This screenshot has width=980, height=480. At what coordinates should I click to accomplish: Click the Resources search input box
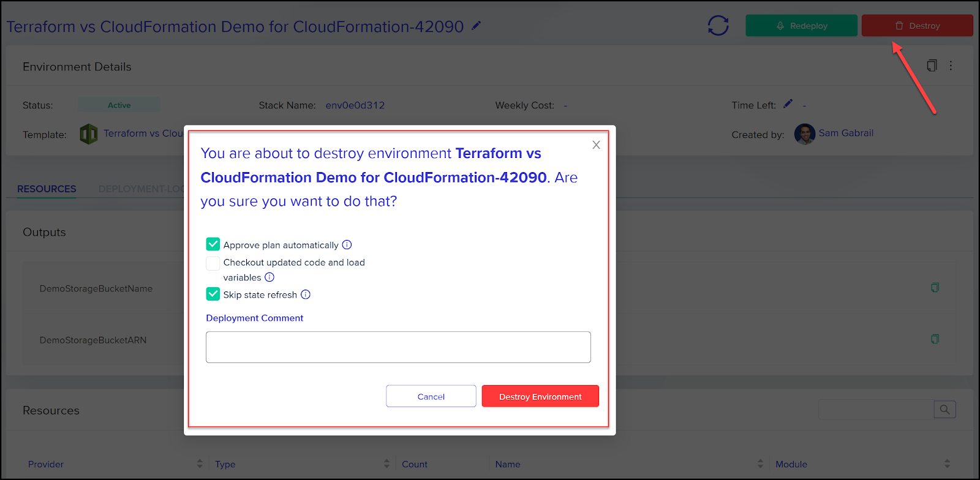point(876,410)
